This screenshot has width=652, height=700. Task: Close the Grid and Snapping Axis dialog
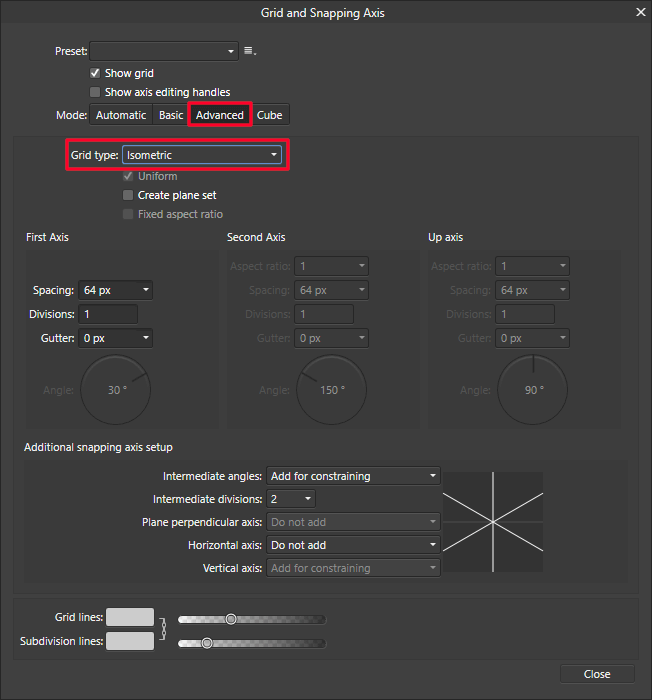coord(641,12)
